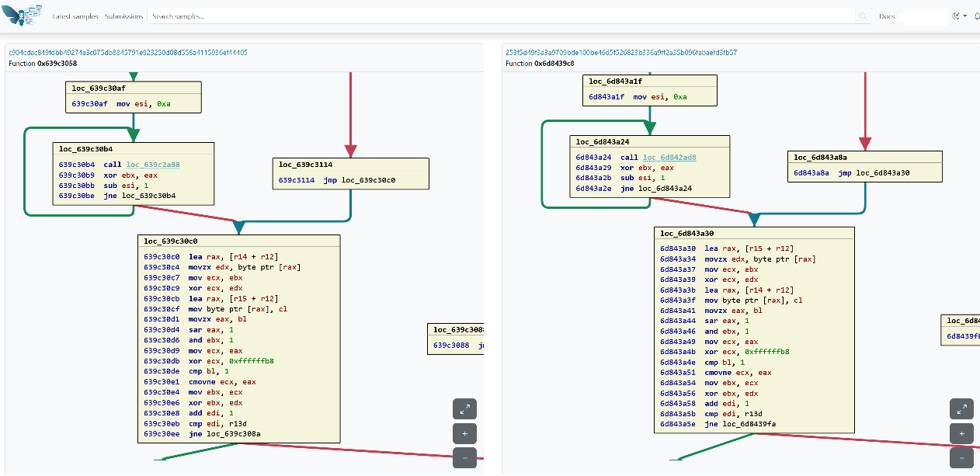This screenshot has width=980, height=476.
Task: Click instruction 6d843a8a jmp loc_6d843a30
Action: click(x=852, y=173)
